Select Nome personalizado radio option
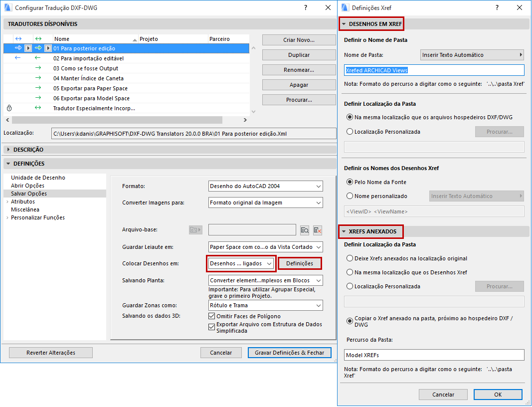Image resolution: width=532 pixels, height=407 pixels. [x=350, y=196]
